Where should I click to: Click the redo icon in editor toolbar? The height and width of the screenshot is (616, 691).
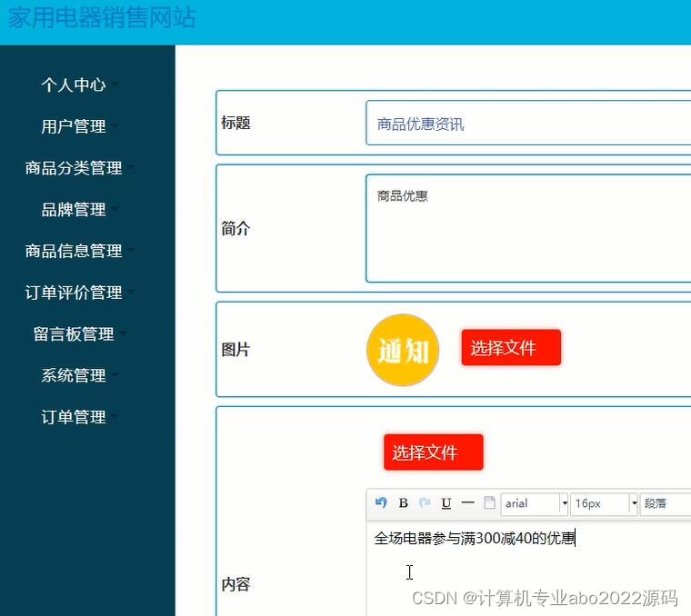click(x=425, y=502)
